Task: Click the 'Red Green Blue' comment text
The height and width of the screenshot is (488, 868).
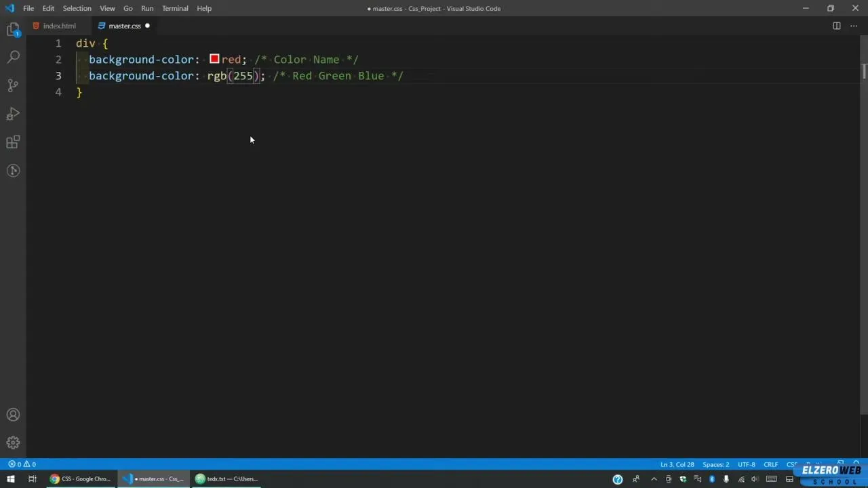Action: (338, 76)
